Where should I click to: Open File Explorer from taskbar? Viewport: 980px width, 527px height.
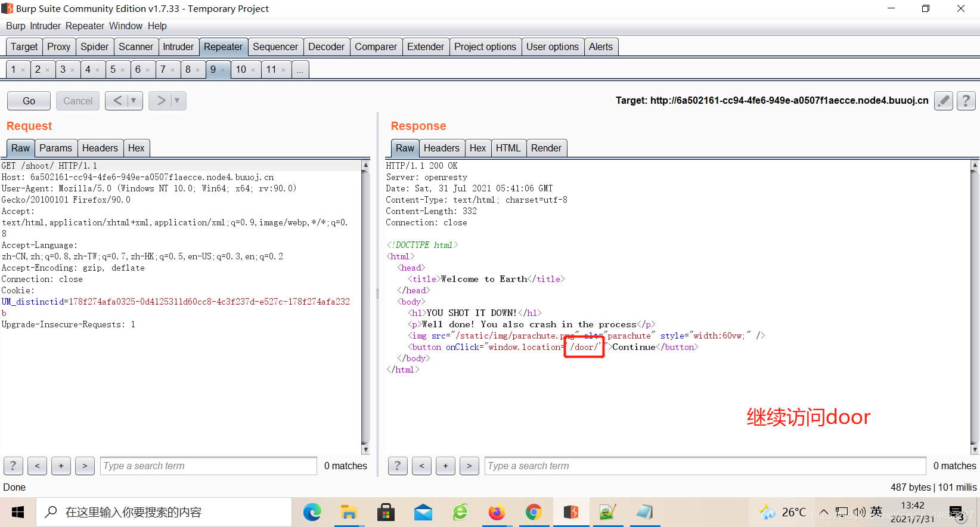coord(349,512)
